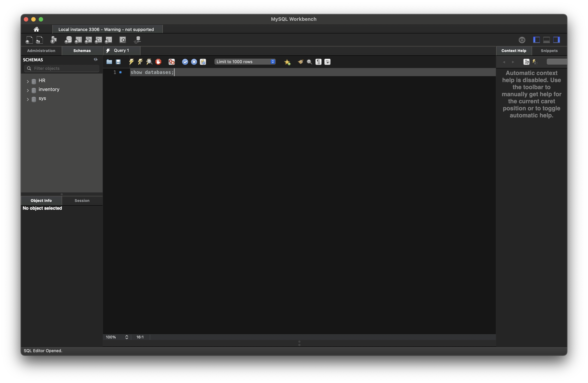Save the script with the floppy icon
Viewport: 588px width, 383px height.
click(118, 62)
